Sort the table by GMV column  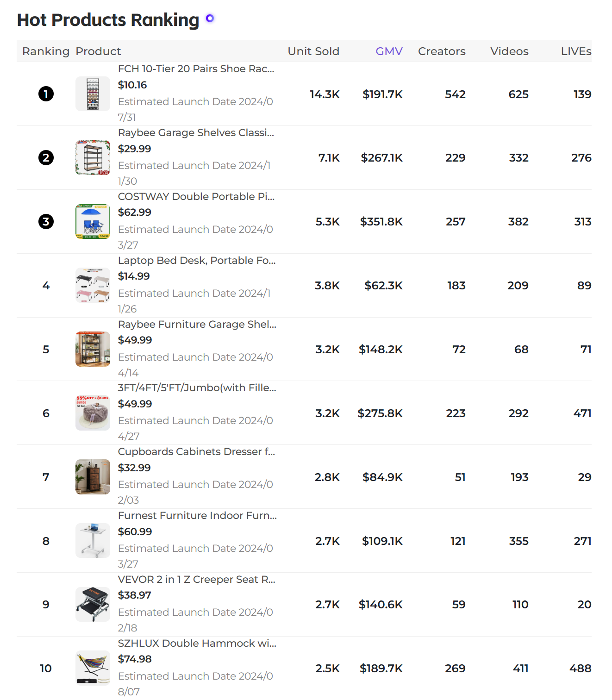(389, 51)
